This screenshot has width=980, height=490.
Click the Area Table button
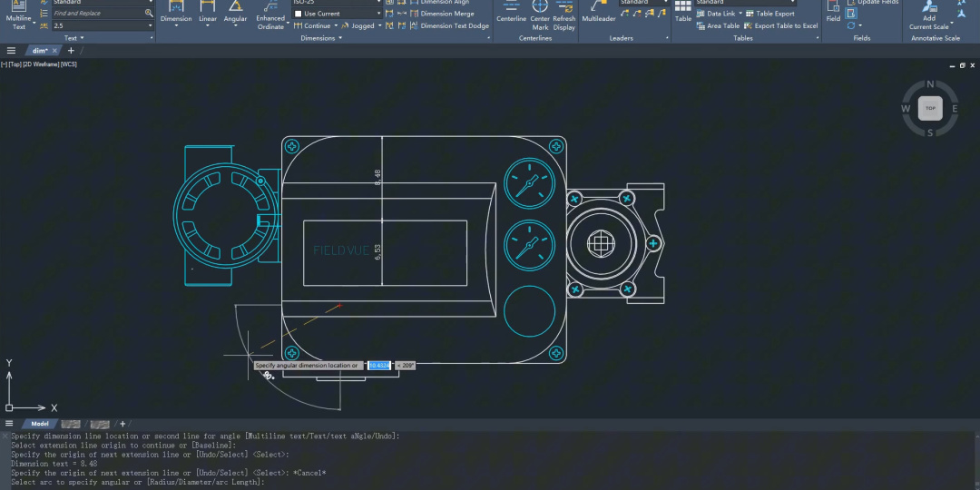tap(718, 25)
